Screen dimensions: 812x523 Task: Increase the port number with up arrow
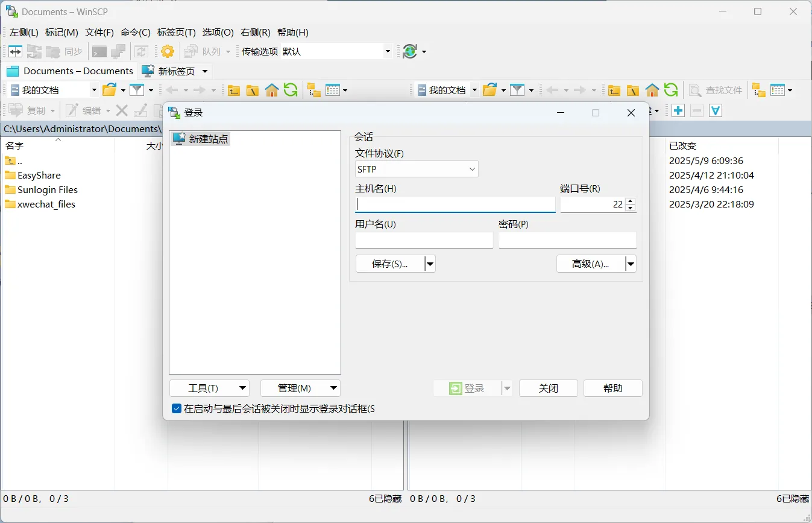(631, 201)
